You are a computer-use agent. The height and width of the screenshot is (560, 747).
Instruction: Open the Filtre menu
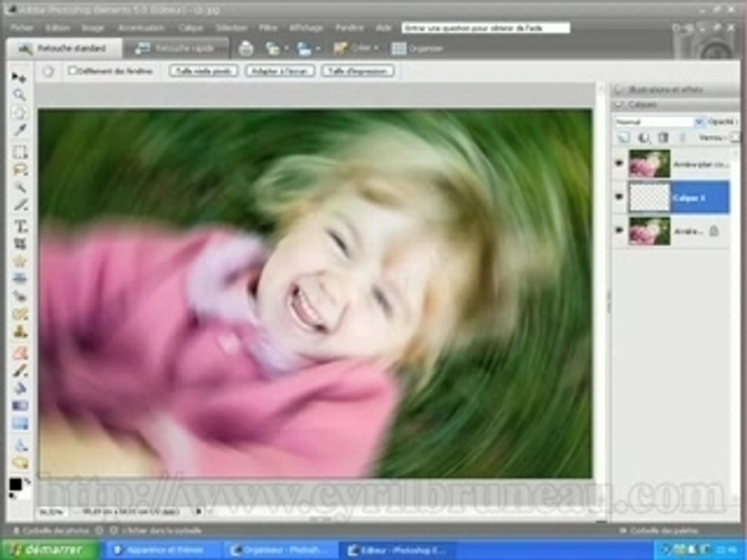pos(268,28)
